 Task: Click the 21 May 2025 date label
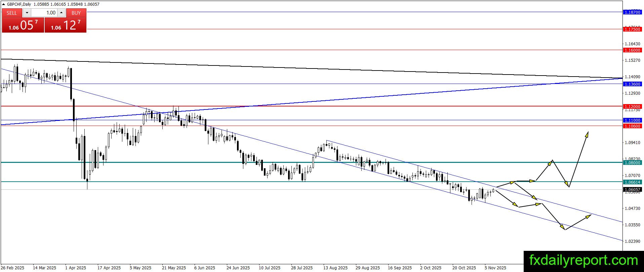pyautogui.click(x=174, y=268)
